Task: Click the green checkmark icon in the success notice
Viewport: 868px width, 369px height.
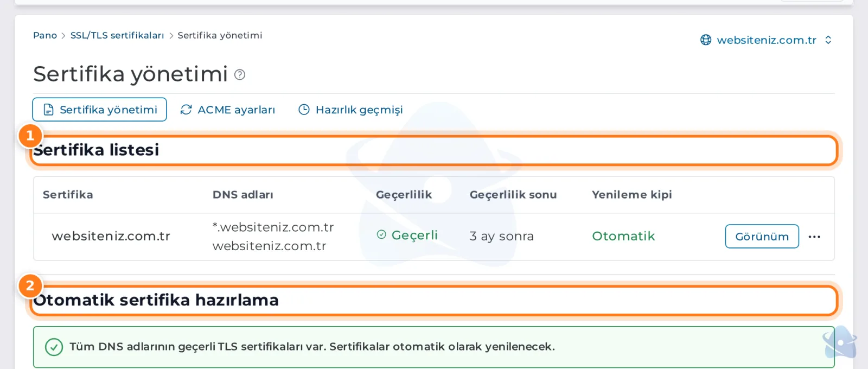Action: point(54,347)
